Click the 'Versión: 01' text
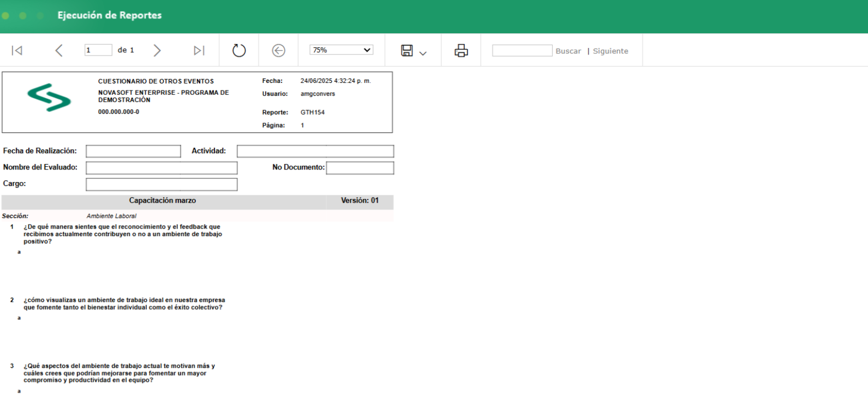Screen dimensions: 868x411 click(x=360, y=201)
